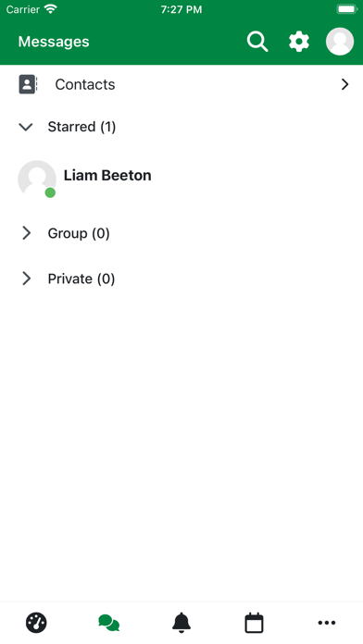
Task: Open the search magnifier icon
Action: point(257,42)
